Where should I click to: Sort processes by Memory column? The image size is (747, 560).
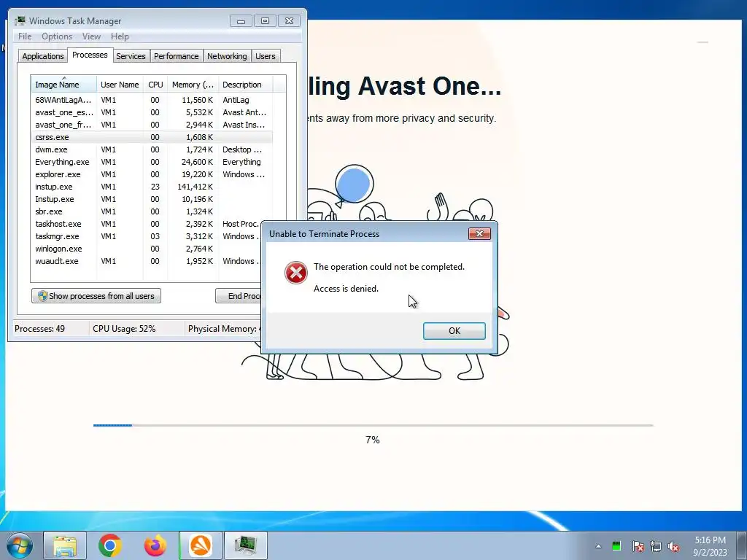(x=193, y=85)
